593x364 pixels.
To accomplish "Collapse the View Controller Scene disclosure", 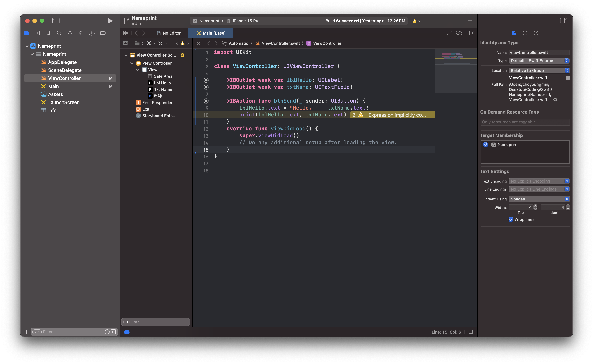I will (x=126, y=55).
